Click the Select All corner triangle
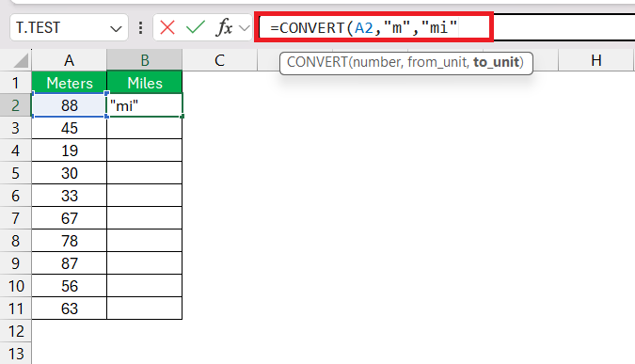 [21, 61]
